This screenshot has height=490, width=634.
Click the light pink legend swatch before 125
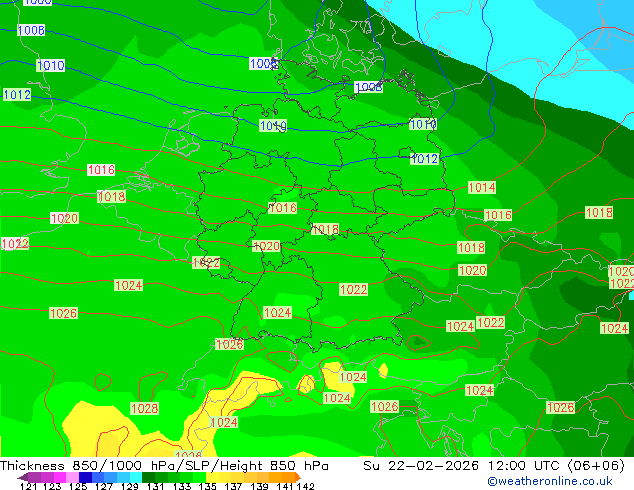point(72,477)
